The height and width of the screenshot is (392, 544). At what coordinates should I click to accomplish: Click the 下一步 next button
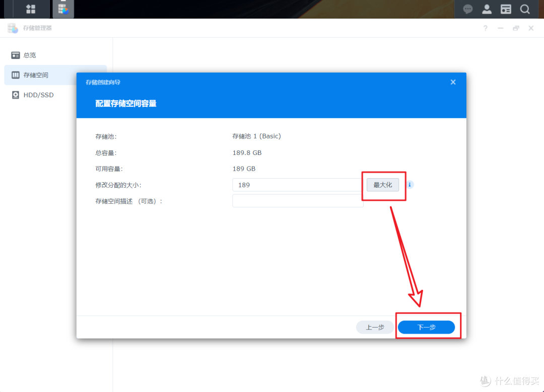(427, 327)
